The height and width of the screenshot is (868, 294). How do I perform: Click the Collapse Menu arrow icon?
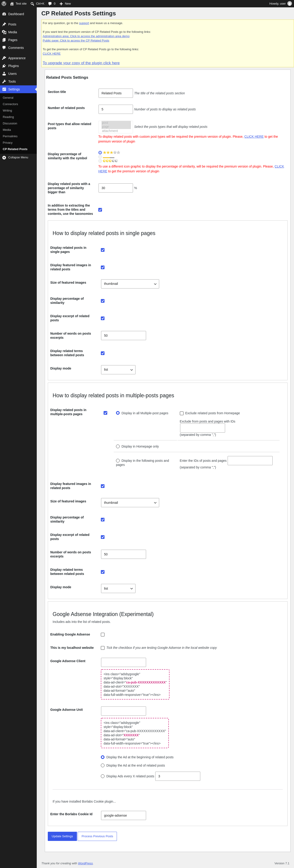click(x=4, y=158)
